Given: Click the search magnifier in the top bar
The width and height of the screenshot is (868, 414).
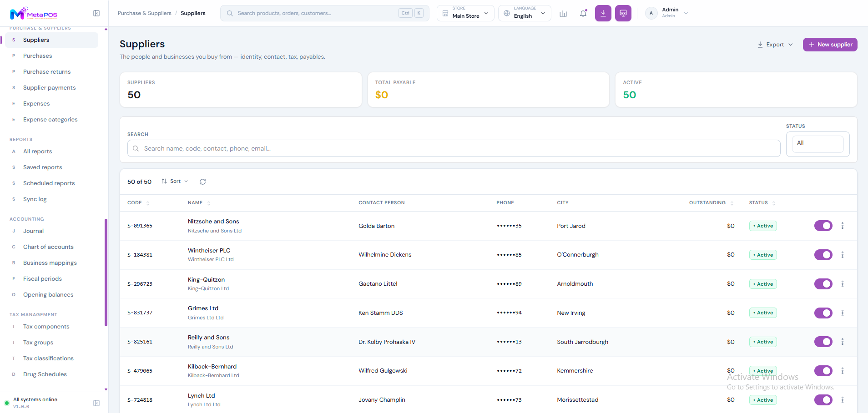Looking at the screenshot, I should coord(230,13).
